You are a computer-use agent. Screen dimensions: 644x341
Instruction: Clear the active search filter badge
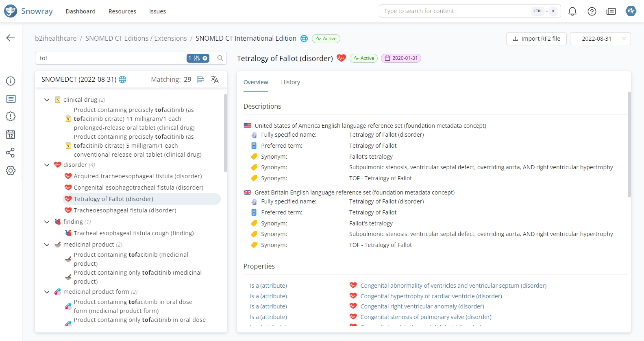point(205,58)
